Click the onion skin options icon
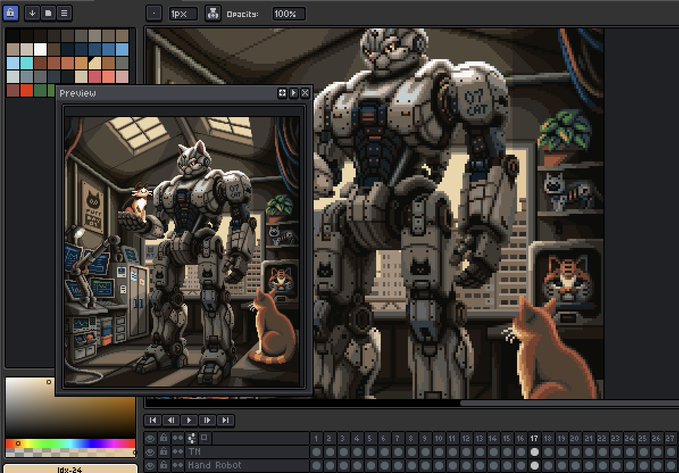The width and height of the screenshot is (679, 473). pyautogui.click(x=191, y=438)
